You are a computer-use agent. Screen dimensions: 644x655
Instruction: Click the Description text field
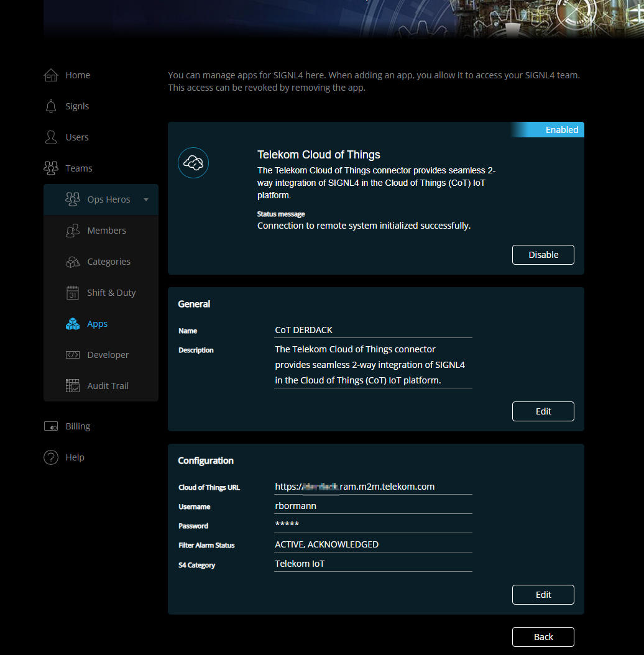(373, 365)
